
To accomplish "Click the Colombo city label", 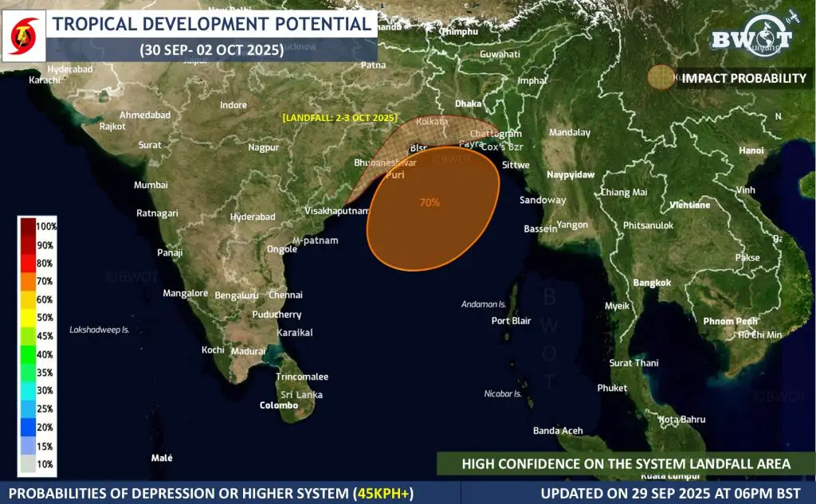I will pyautogui.click(x=279, y=405).
